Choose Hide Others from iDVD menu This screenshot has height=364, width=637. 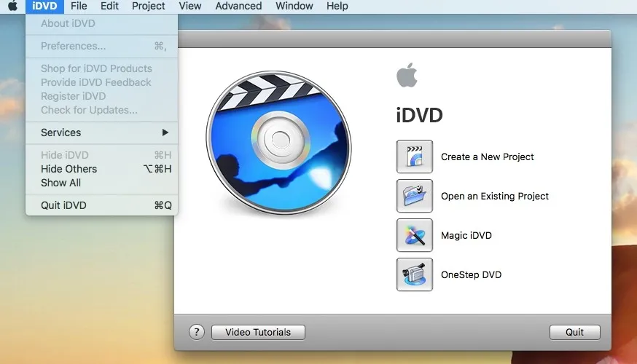click(x=101, y=169)
